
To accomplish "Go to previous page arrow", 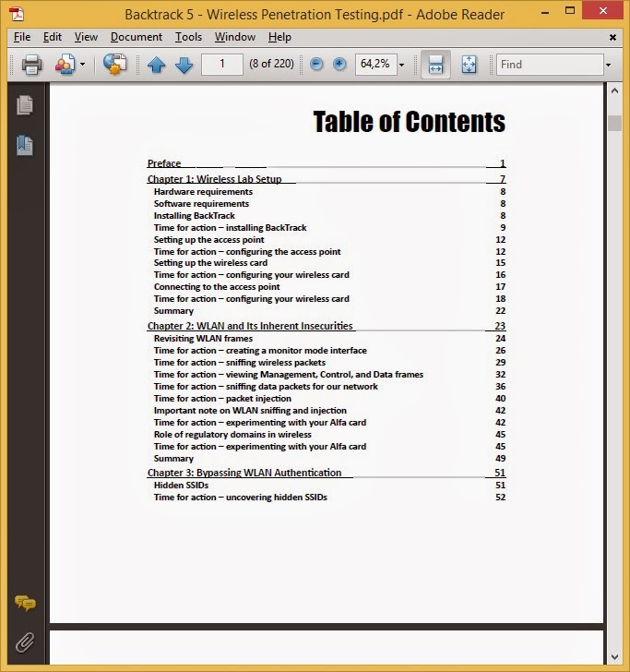I will [x=156, y=65].
